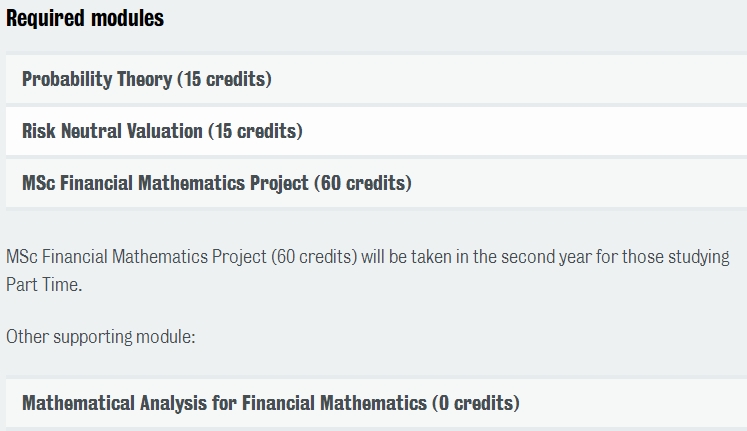Click the Required modules heading

pyautogui.click(x=85, y=18)
